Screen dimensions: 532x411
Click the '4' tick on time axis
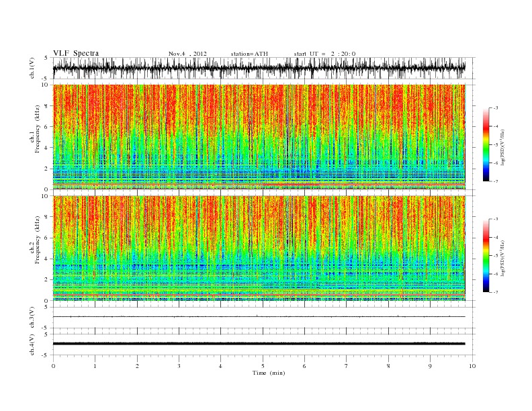(x=220, y=366)
